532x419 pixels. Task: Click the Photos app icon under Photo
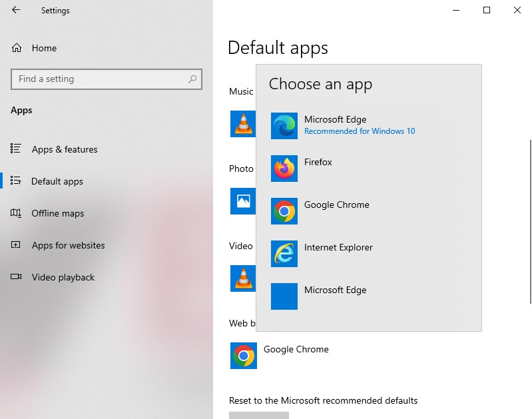click(243, 201)
